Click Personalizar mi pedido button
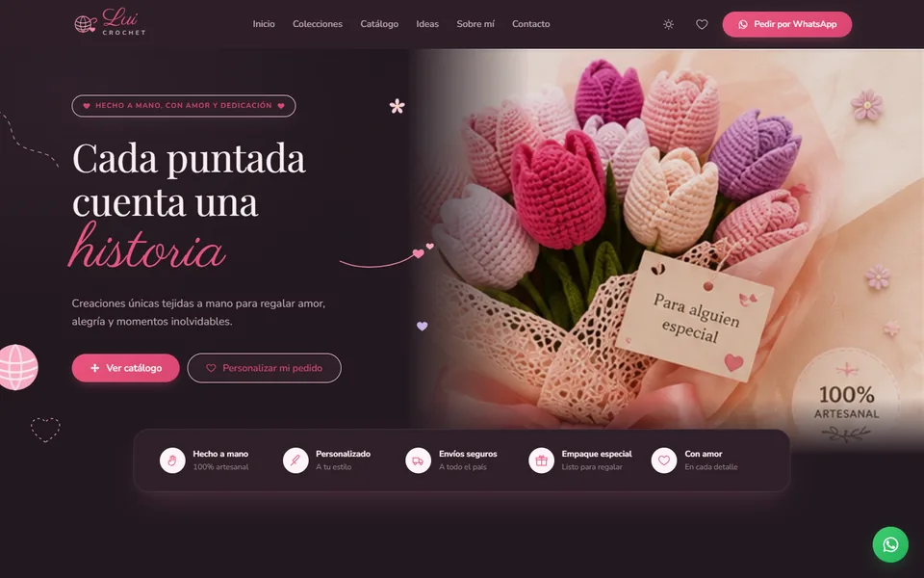924x578 pixels. coord(264,368)
